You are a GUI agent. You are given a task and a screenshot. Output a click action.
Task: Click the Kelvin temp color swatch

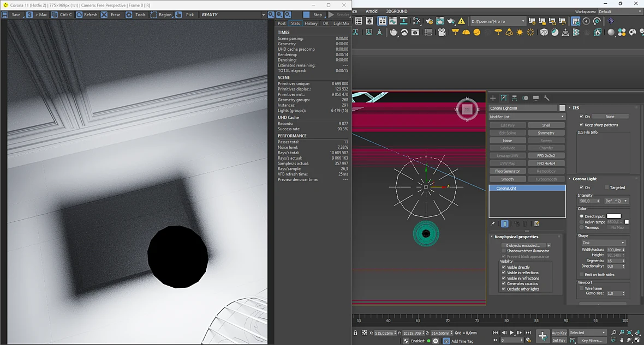point(627,222)
